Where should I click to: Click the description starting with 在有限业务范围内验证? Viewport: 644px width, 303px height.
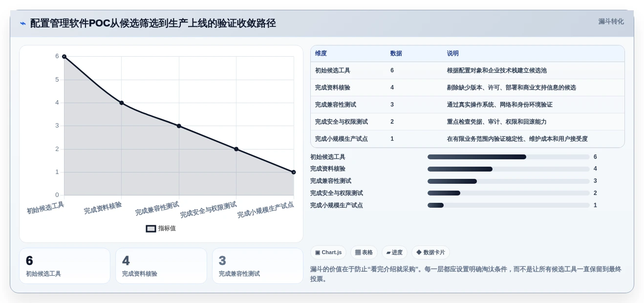(x=517, y=139)
